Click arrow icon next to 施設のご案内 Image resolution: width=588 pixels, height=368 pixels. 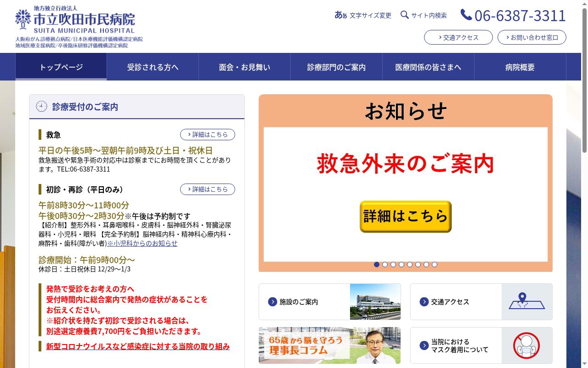[272, 302]
